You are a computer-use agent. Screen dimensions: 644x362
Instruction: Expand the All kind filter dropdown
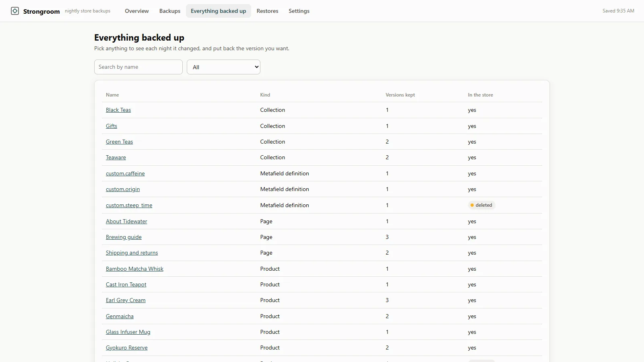tap(224, 67)
